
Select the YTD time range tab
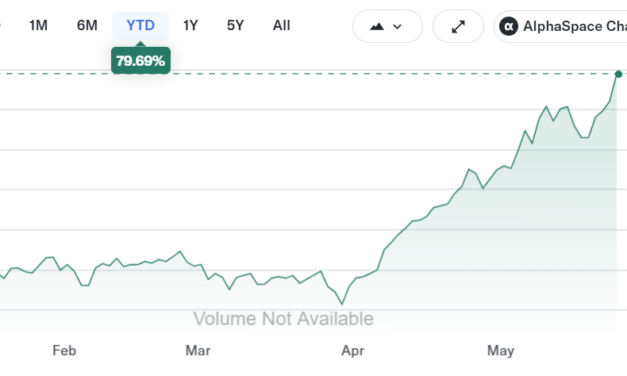point(140,26)
